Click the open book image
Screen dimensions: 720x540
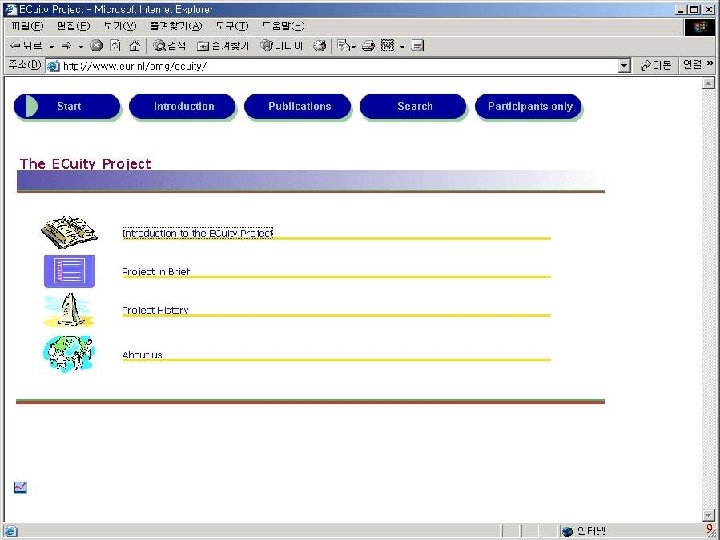[x=69, y=232]
